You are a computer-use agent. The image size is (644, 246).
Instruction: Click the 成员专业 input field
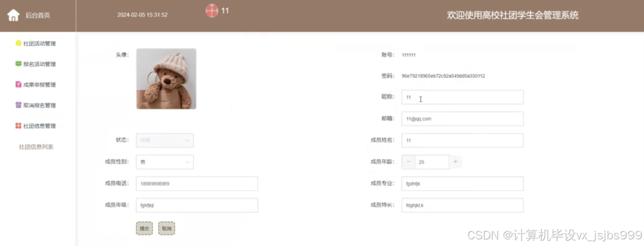[x=462, y=184]
